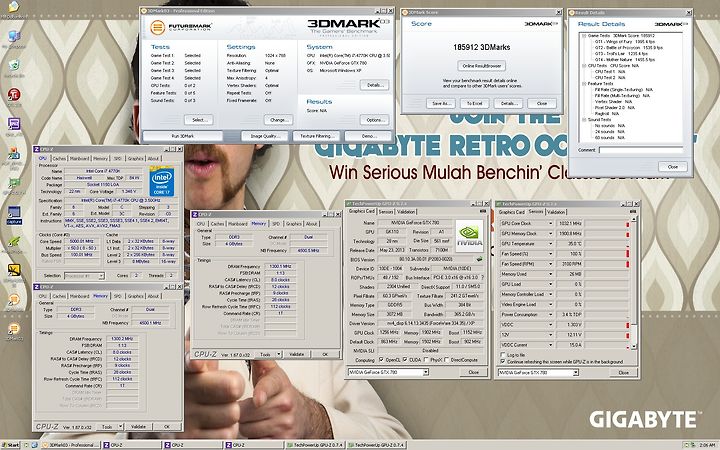Click the Run 3DMark button

click(183, 136)
